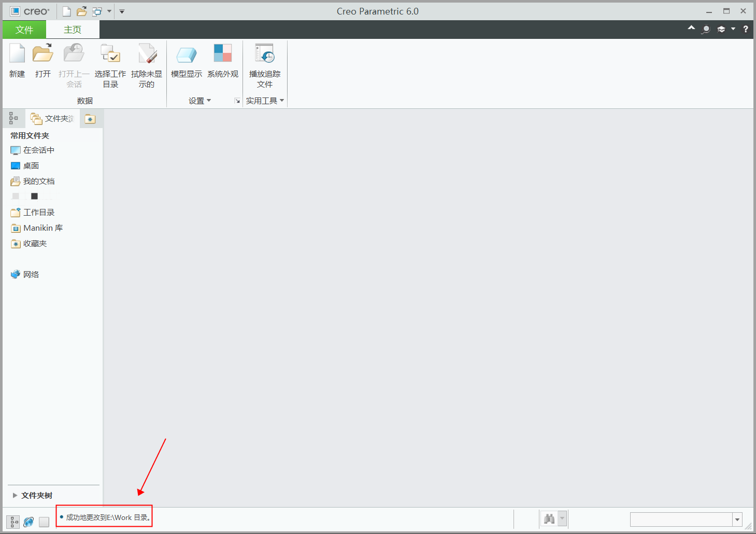Click the binoculars Find icon in status bar
Image resolution: width=756 pixels, height=534 pixels.
point(549,518)
